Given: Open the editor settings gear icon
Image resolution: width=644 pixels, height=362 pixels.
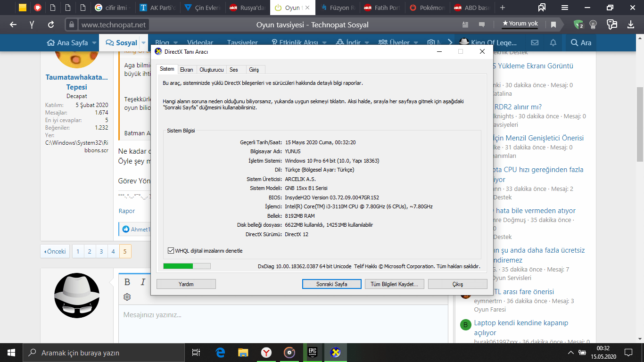Looking at the screenshot, I should [127, 297].
